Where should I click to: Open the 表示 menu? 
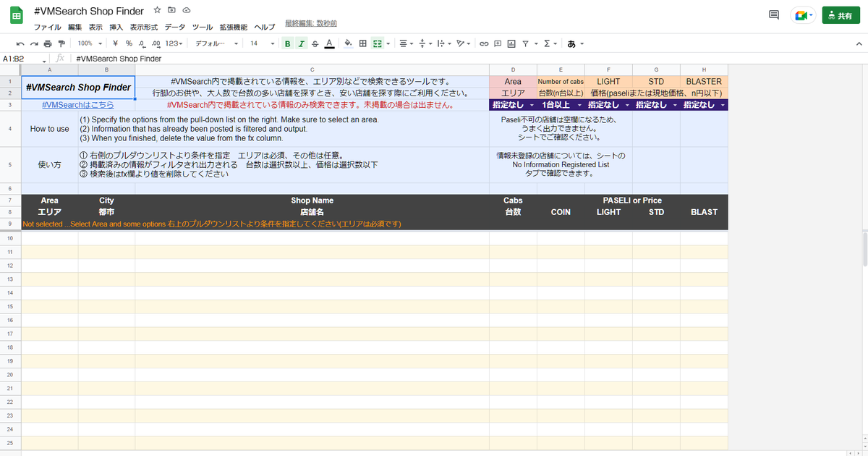coord(95,27)
